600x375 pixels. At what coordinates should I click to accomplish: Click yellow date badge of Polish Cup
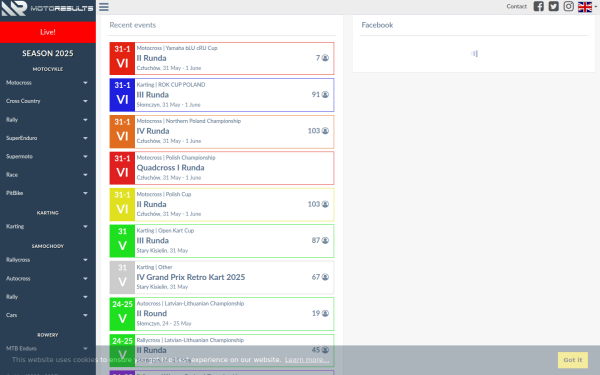click(122, 205)
